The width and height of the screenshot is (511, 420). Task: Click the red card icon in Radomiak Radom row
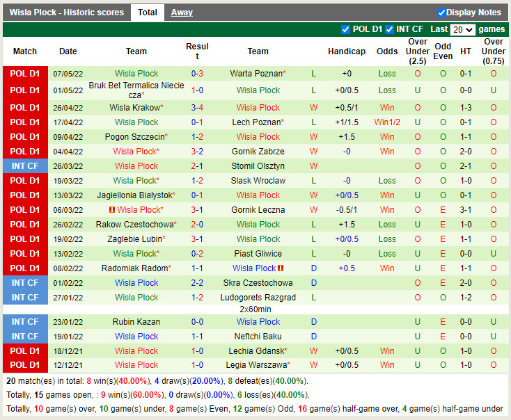coord(281,268)
